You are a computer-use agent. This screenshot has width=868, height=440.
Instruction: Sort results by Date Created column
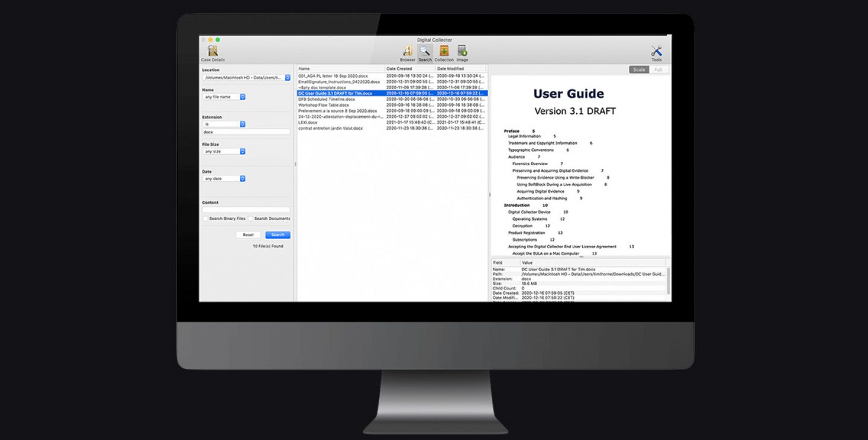tap(410, 69)
